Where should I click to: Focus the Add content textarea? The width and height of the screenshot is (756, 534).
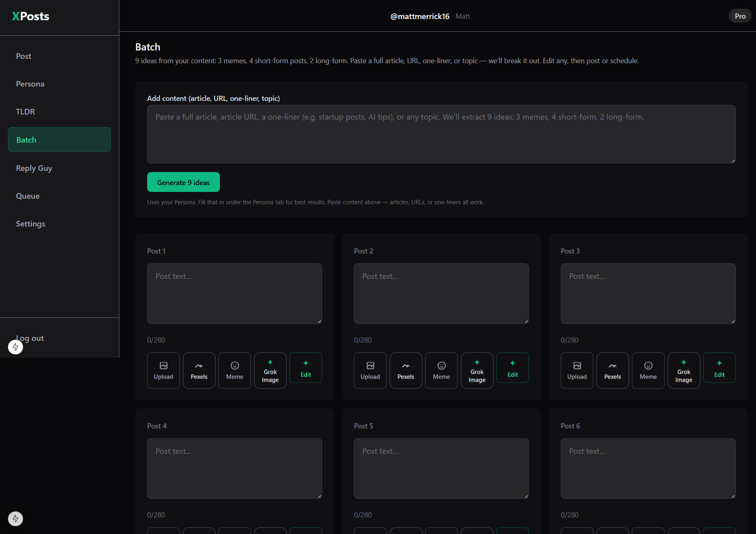point(441,134)
